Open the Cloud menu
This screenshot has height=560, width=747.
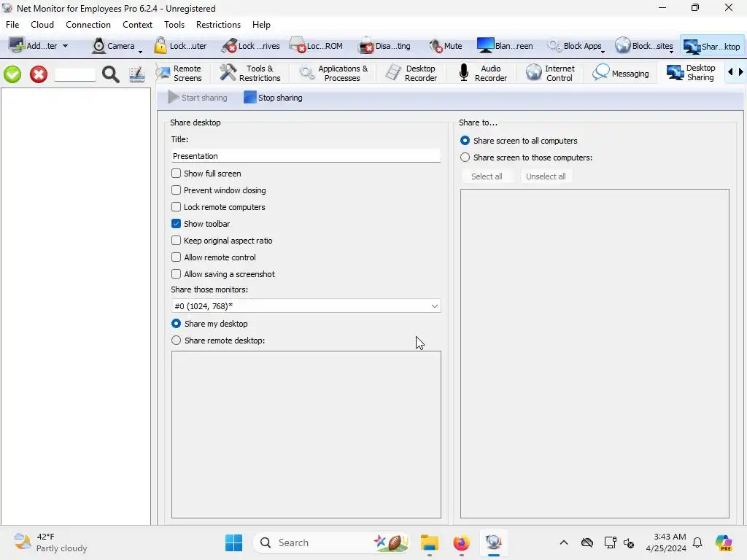point(42,25)
